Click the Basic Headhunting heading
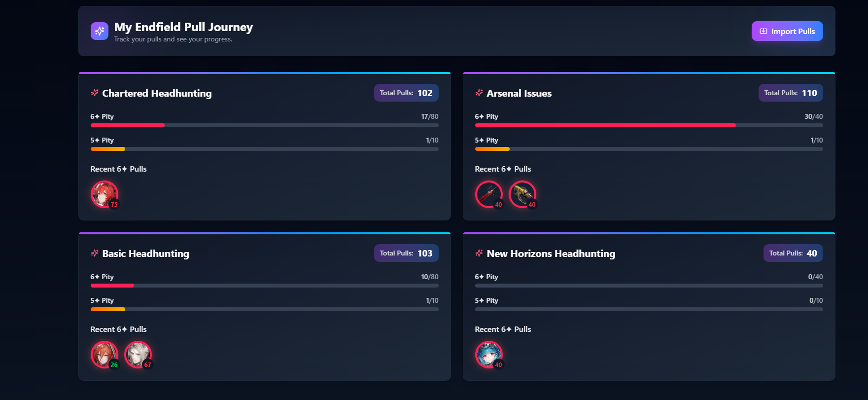The width and height of the screenshot is (868, 400). pyautogui.click(x=145, y=254)
